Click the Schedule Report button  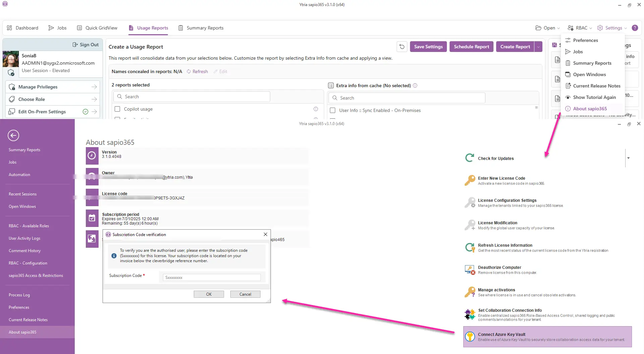471,47
